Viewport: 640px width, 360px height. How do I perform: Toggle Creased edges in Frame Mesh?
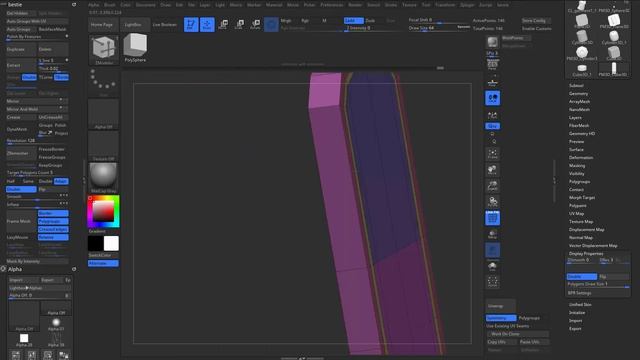[53, 229]
